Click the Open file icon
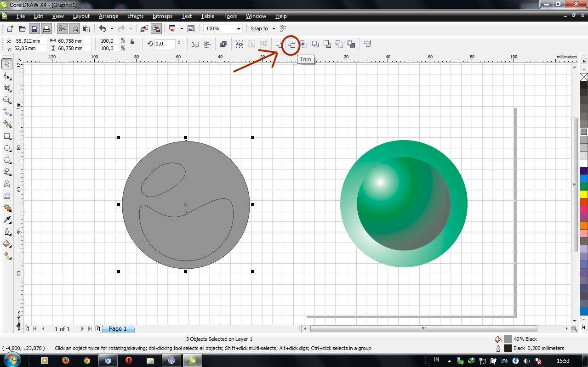 [x=22, y=28]
